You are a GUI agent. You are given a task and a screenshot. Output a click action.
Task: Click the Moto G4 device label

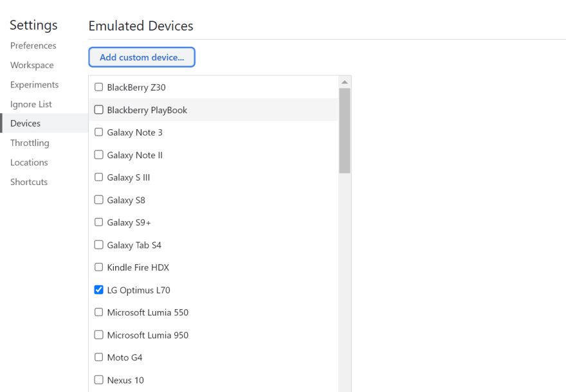[125, 358]
